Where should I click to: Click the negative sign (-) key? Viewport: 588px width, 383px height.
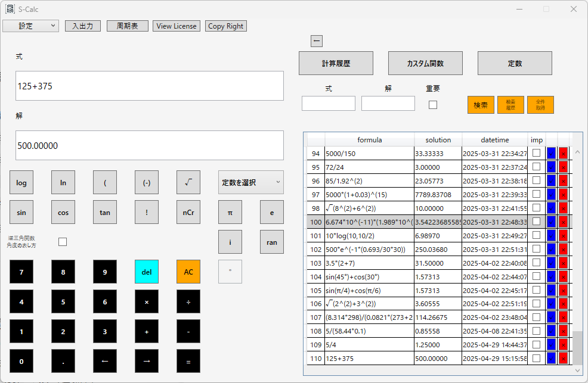tap(147, 182)
